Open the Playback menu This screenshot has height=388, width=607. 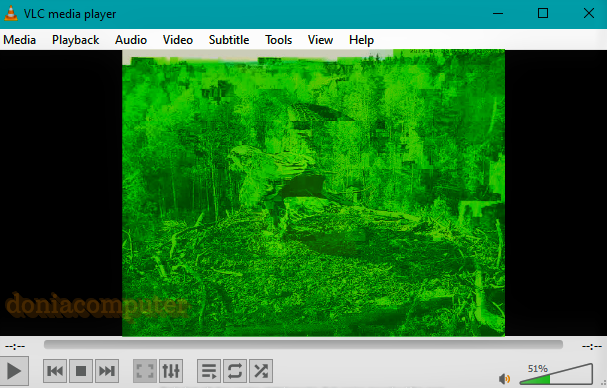click(75, 40)
